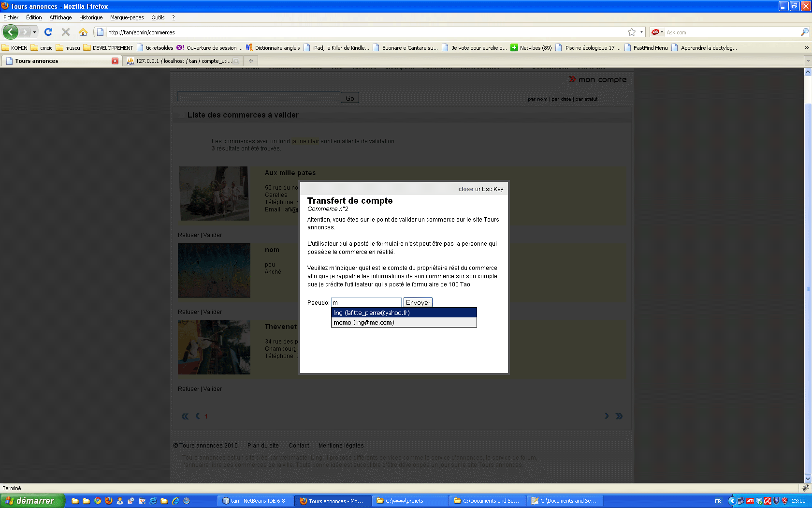Click the Contact footer link
Viewport: 812px width, 508px height.
point(299,446)
